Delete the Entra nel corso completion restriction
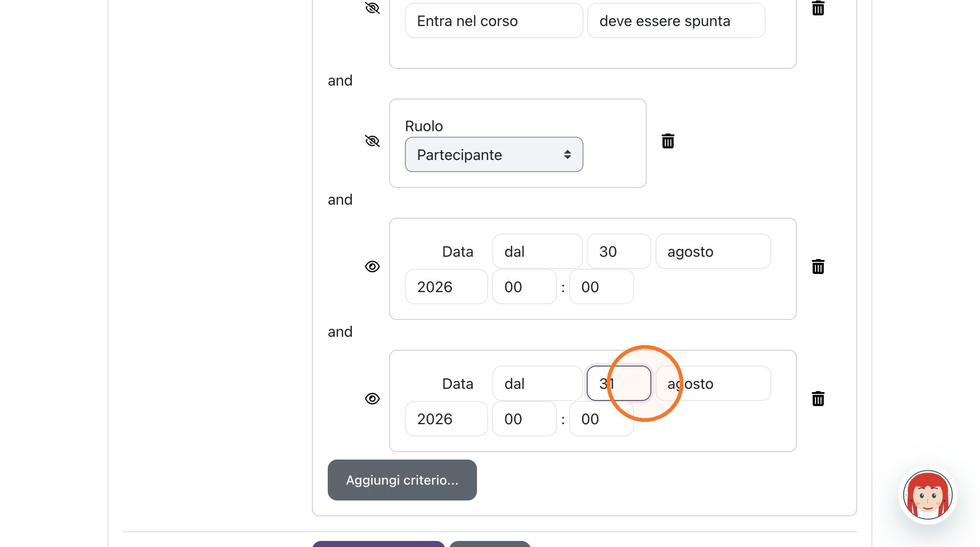 pos(818,8)
